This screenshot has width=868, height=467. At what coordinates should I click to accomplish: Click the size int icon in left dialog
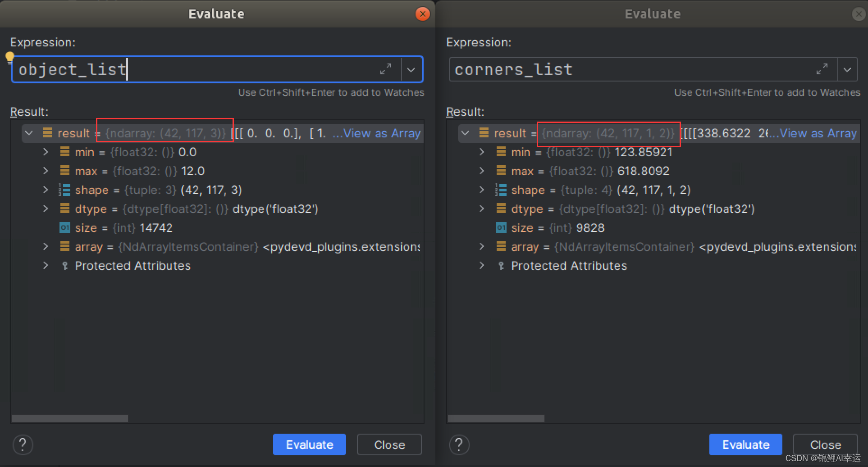[x=65, y=228]
